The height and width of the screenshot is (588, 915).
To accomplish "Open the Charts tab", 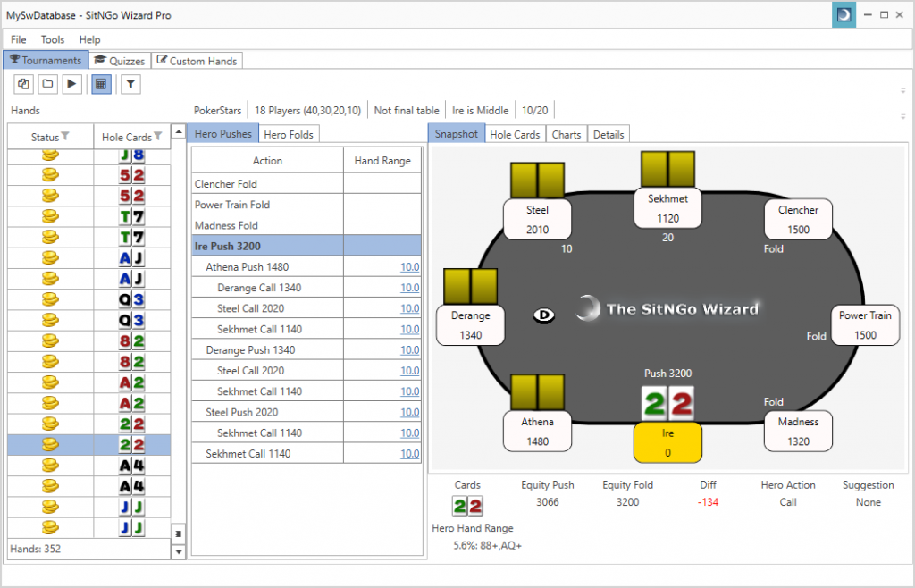I will (566, 133).
